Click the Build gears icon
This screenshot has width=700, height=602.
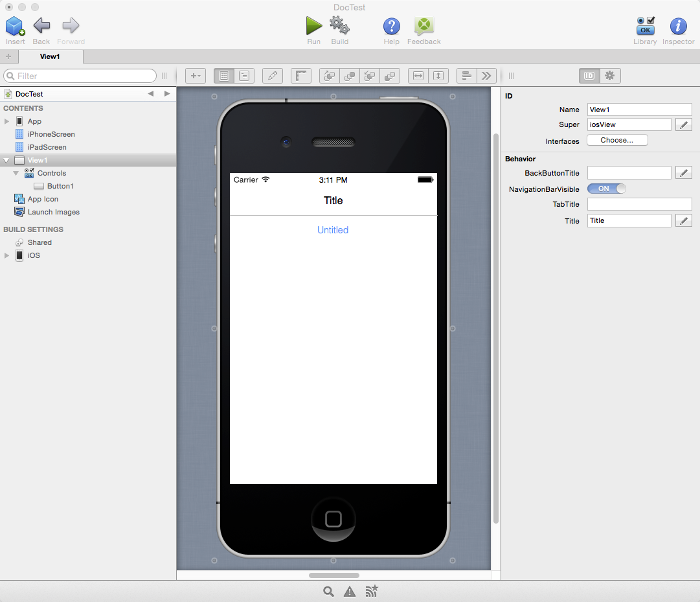(x=339, y=26)
